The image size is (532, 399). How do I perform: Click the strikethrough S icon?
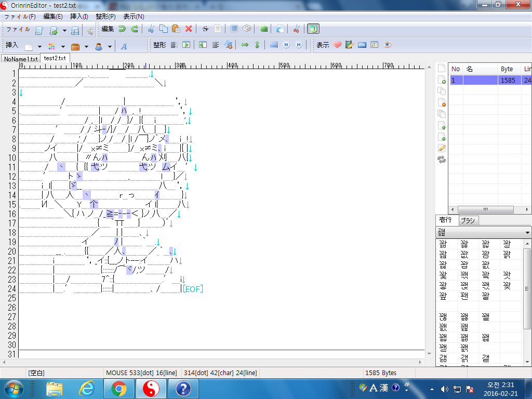205,29
